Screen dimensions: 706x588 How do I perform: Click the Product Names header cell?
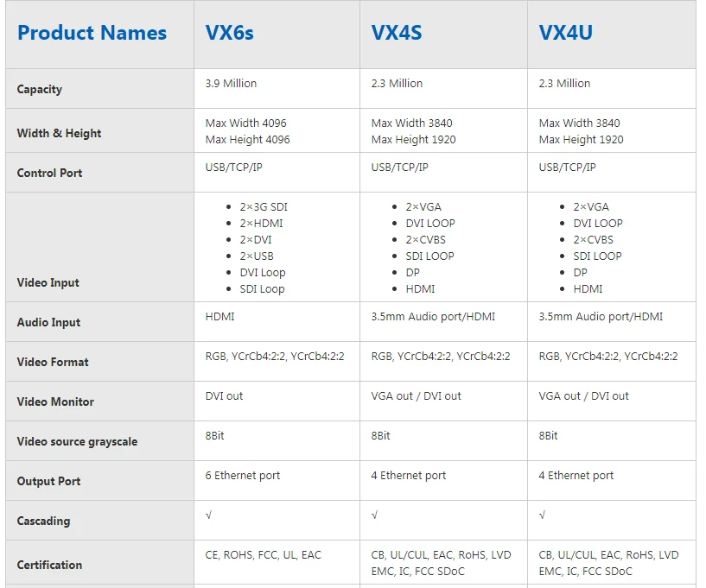[92, 34]
